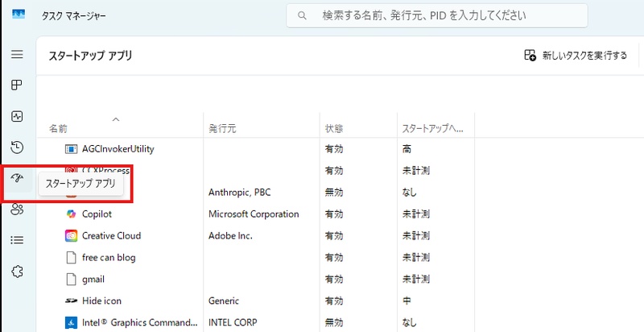This screenshot has width=644, height=332.
Task: Click the Task Manager app icon
Action: (x=19, y=15)
